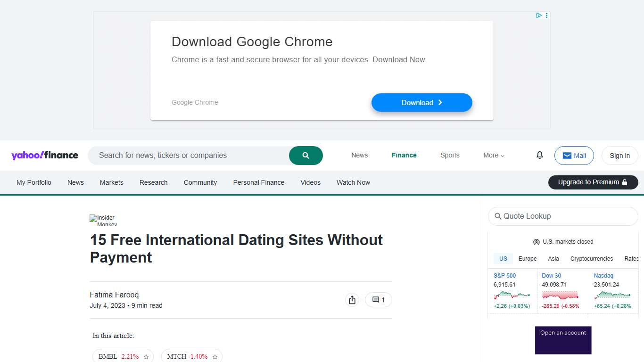The width and height of the screenshot is (644, 362).
Task: Open article comments via the comment icon
Action: click(378, 299)
